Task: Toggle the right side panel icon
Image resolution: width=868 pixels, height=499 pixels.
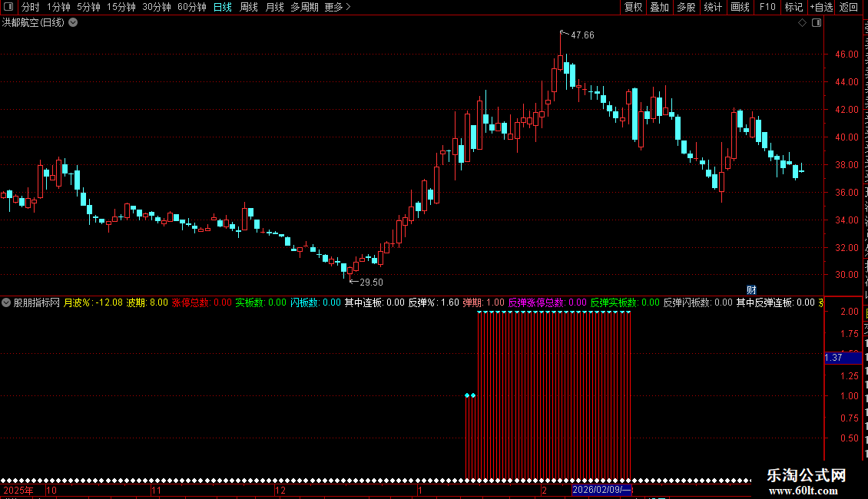Action: [x=817, y=23]
